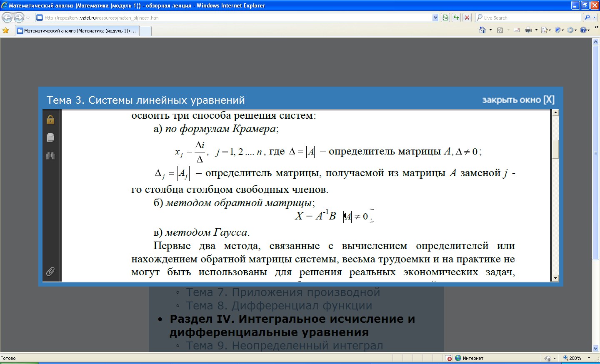
Task: Expand the toolbar overflow chevron
Action: [x=596, y=27]
